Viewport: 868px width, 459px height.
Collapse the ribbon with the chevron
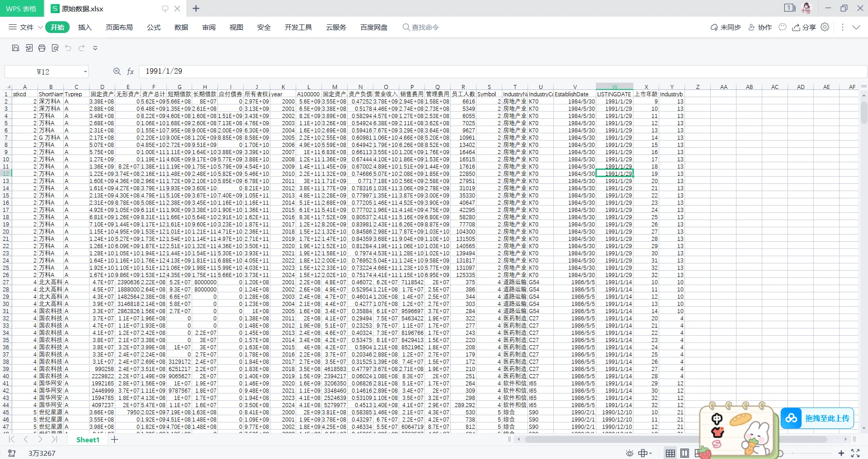856,27
